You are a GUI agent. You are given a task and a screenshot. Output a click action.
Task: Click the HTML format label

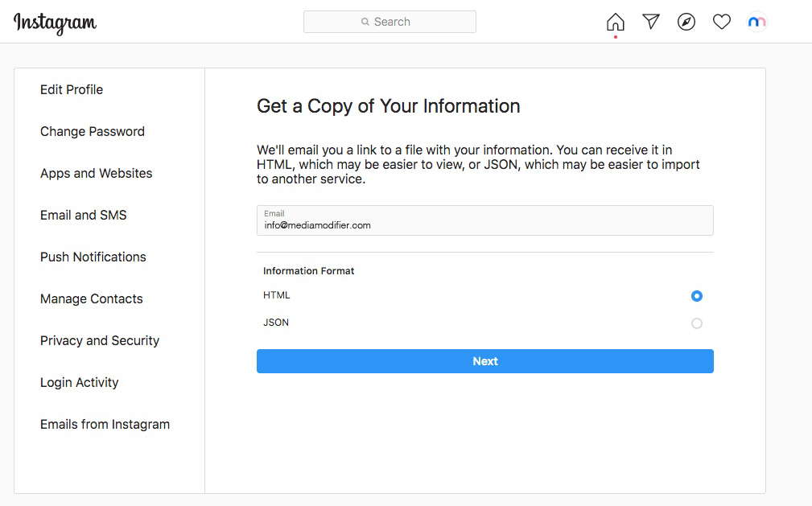[277, 295]
